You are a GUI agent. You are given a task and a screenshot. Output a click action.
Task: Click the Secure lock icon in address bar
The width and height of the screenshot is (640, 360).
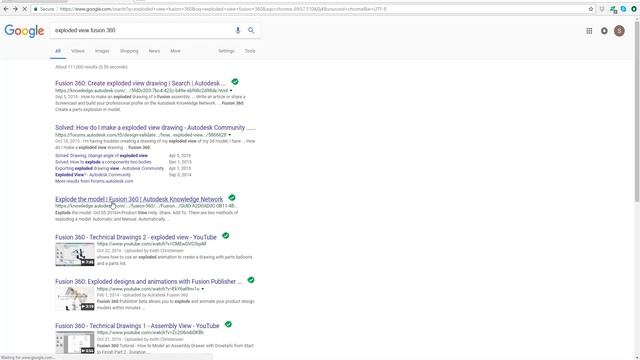36,9
